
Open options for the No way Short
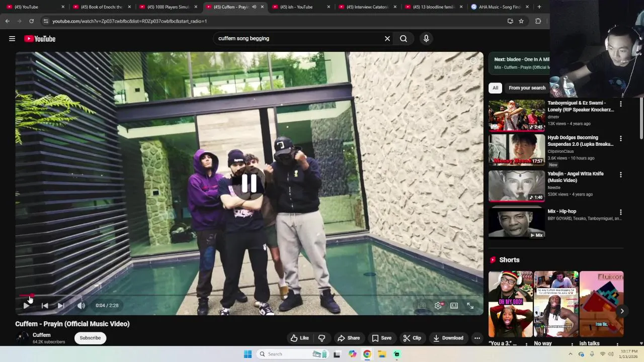point(572,344)
